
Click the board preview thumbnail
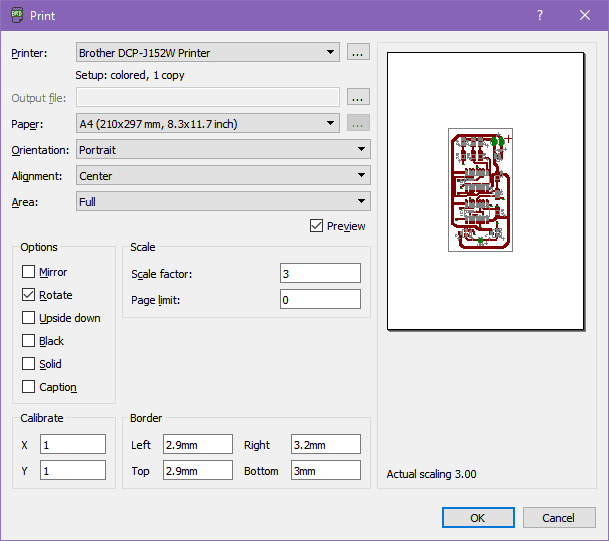pyautogui.click(x=480, y=190)
